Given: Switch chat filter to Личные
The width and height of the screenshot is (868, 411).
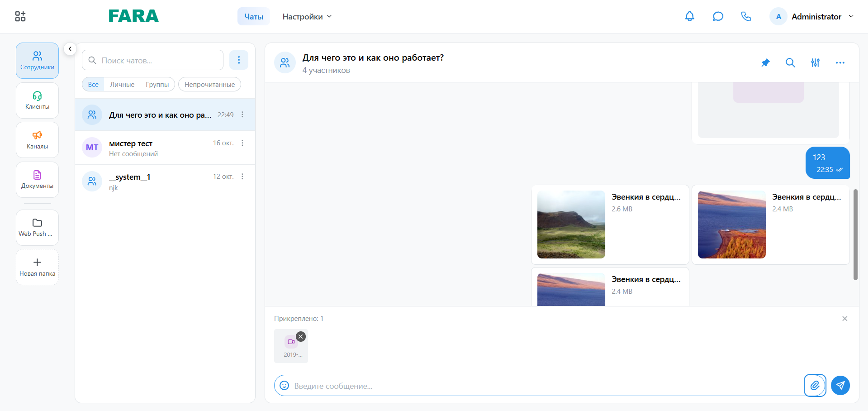Looking at the screenshot, I should pos(122,84).
